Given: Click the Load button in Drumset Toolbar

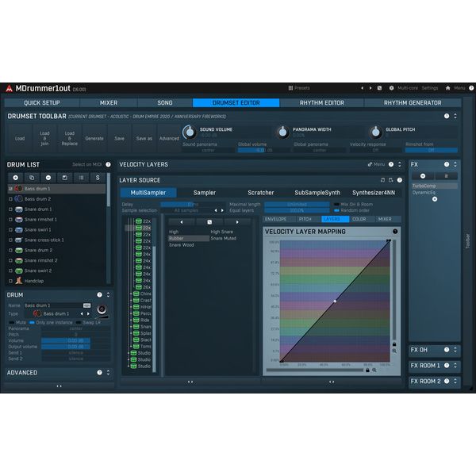Looking at the screenshot, I should [x=20, y=138].
